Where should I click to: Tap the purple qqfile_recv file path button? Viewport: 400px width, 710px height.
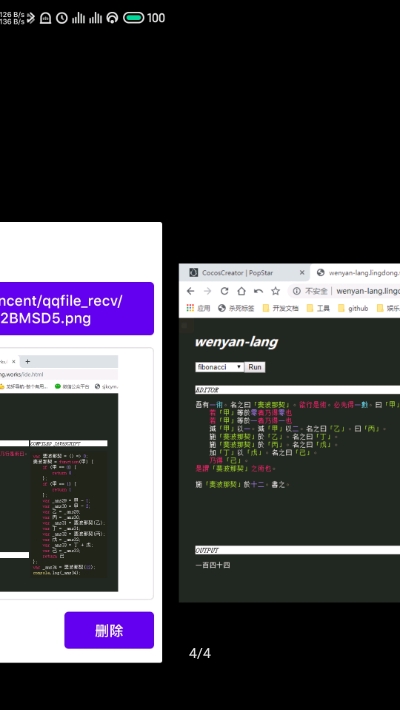[x=77, y=308]
